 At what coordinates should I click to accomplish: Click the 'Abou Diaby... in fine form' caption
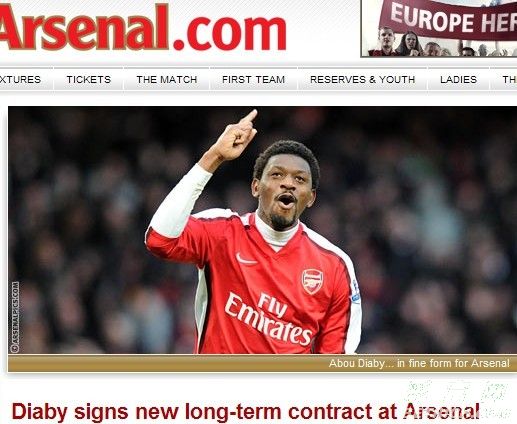[x=419, y=363]
